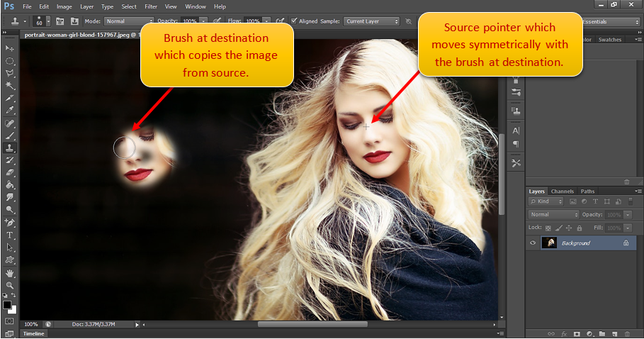Select the Move tool
This screenshot has width=644, height=339.
[x=9, y=48]
